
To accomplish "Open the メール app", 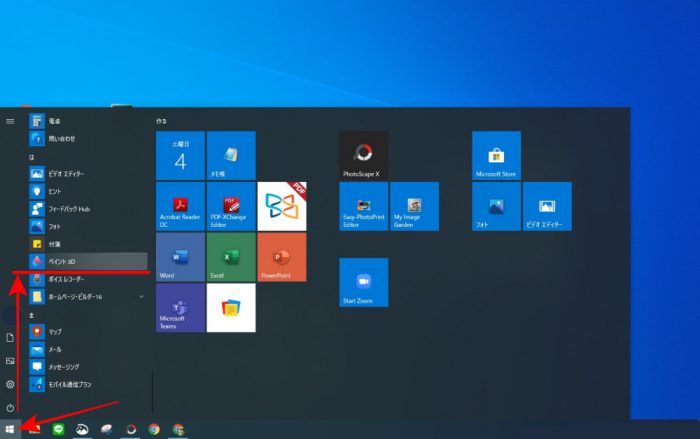I will click(x=88, y=349).
